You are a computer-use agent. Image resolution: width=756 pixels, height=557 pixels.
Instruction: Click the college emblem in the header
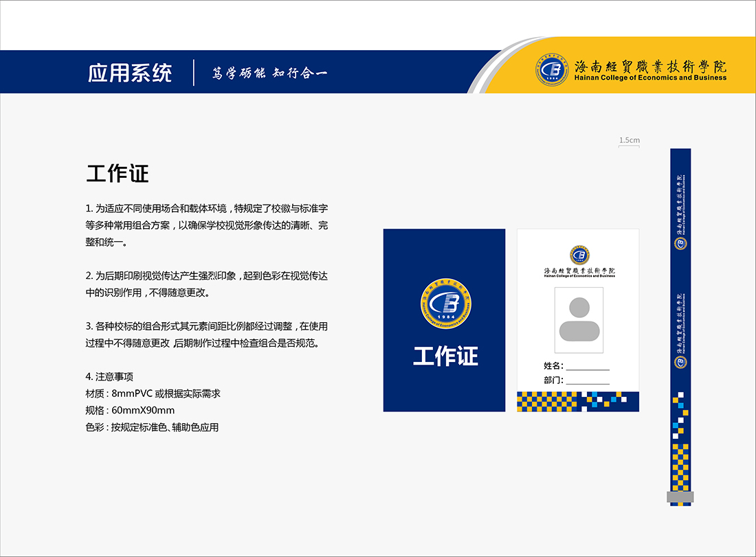click(x=552, y=69)
